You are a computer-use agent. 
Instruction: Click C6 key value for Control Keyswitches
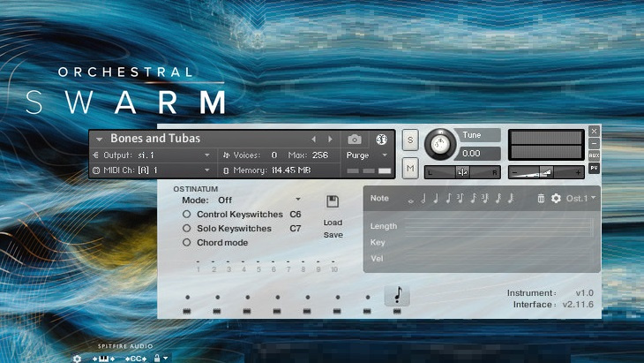tap(296, 215)
